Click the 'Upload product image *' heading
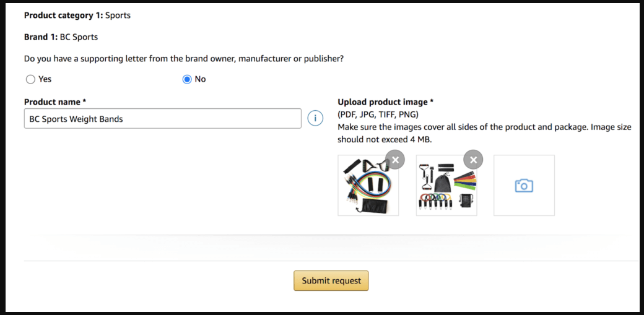This screenshot has height=315, width=644. (x=386, y=102)
